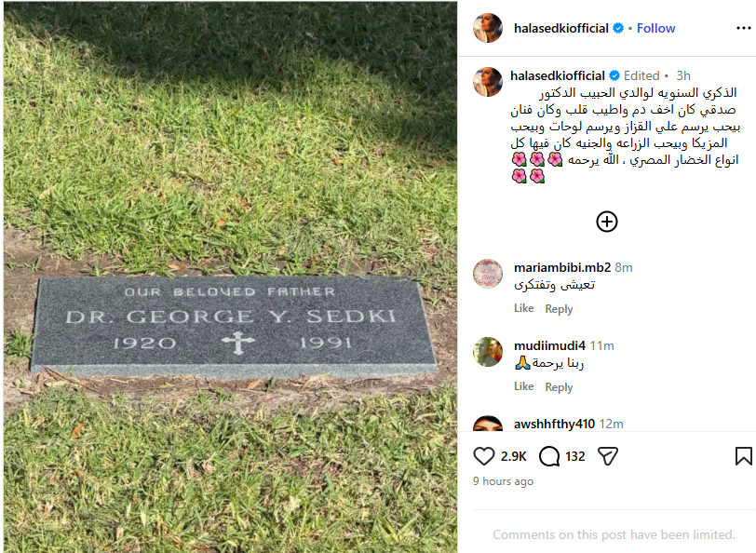Save post with bookmark icon
Image resolution: width=756 pixels, height=553 pixels.
pyautogui.click(x=744, y=456)
